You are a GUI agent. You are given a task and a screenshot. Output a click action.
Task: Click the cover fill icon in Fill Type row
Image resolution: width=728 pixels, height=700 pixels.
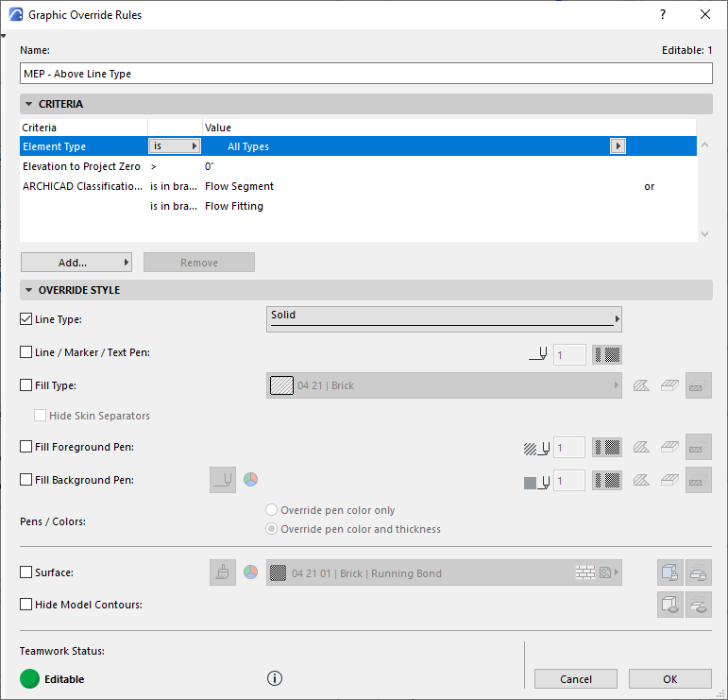click(x=669, y=385)
